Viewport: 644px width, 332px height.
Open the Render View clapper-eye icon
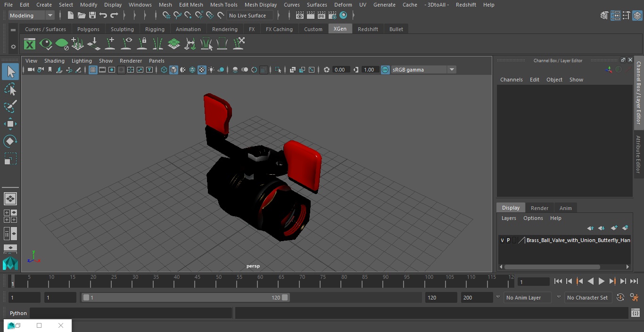(x=300, y=16)
